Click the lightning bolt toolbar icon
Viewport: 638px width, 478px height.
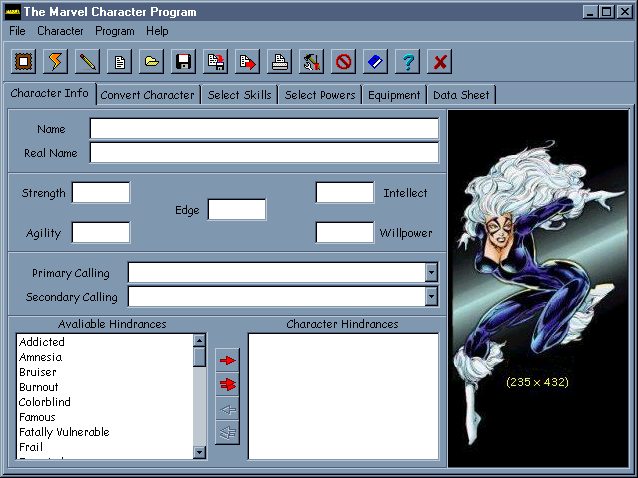tap(57, 62)
